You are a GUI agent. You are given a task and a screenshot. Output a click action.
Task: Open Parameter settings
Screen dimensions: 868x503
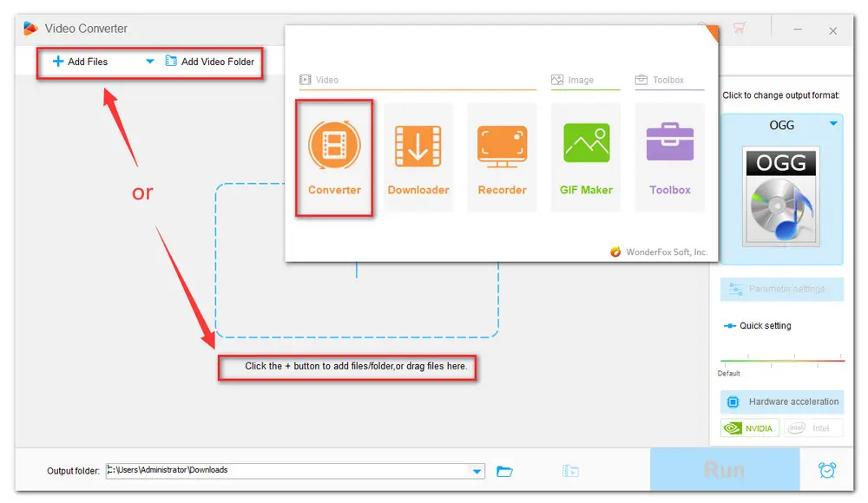[782, 289]
